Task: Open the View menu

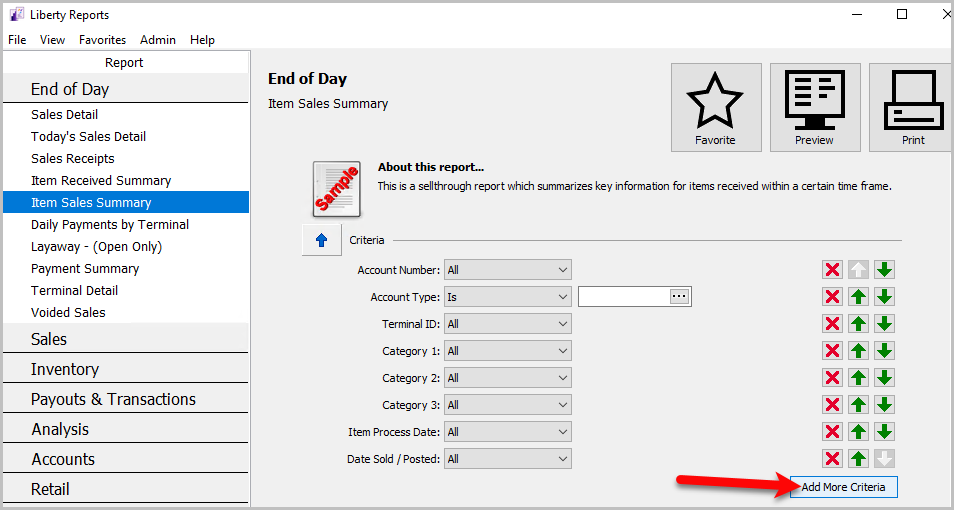Action: coord(52,40)
